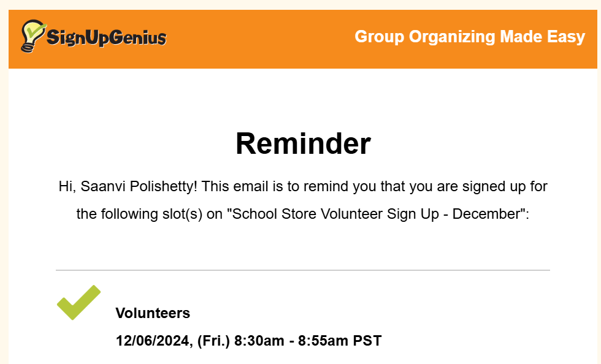Click the word Hi in the greeting
The height and width of the screenshot is (364, 601).
[x=65, y=186]
